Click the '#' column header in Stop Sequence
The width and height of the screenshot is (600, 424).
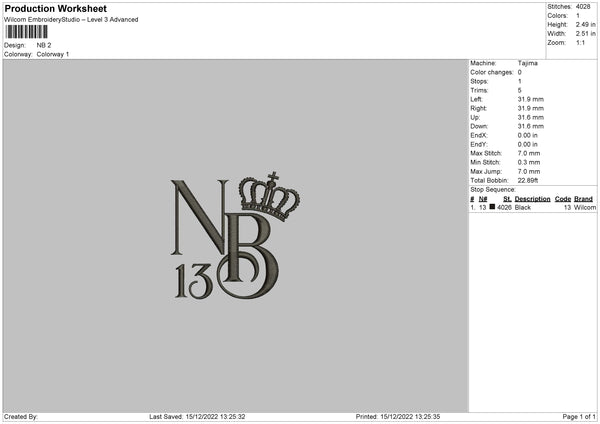coord(472,199)
